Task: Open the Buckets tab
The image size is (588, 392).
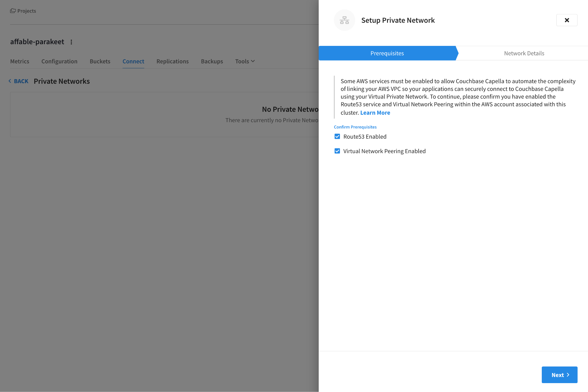Action: (100, 61)
